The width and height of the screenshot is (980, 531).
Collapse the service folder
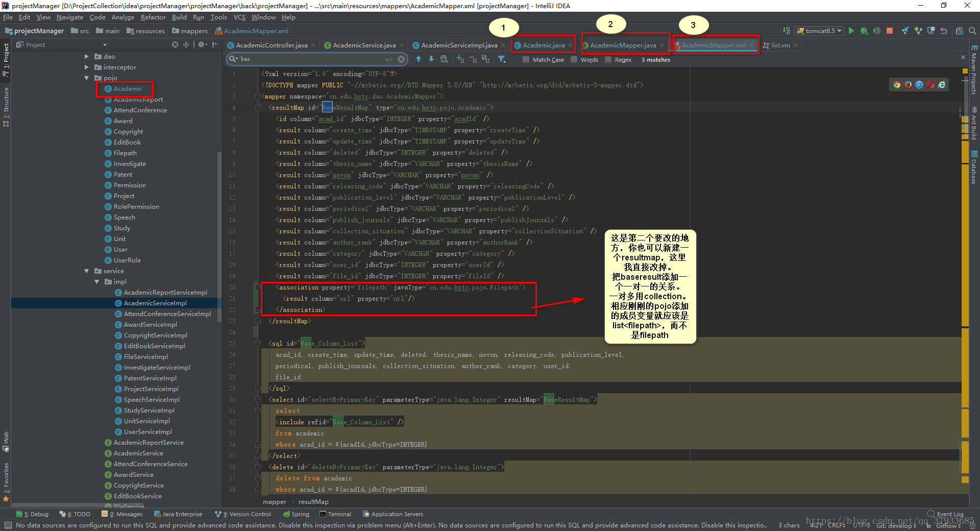pyautogui.click(x=87, y=271)
